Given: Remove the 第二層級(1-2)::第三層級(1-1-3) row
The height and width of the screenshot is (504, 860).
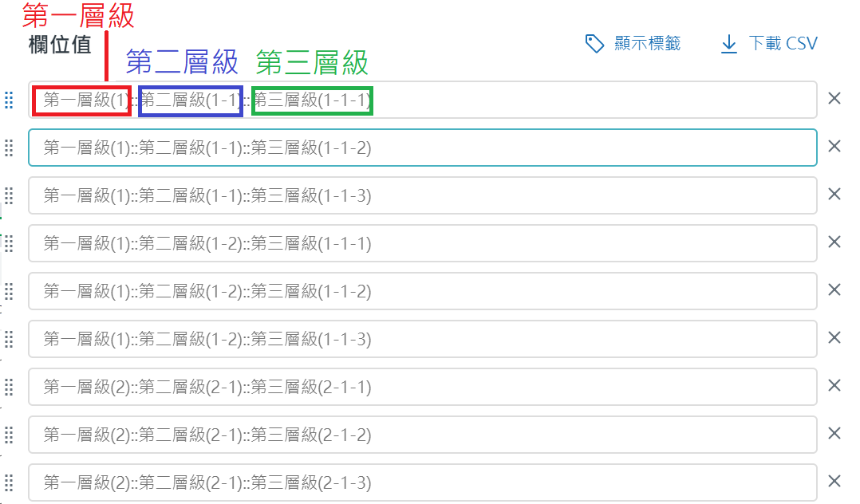Looking at the screenshot, I should coord(834,338).
